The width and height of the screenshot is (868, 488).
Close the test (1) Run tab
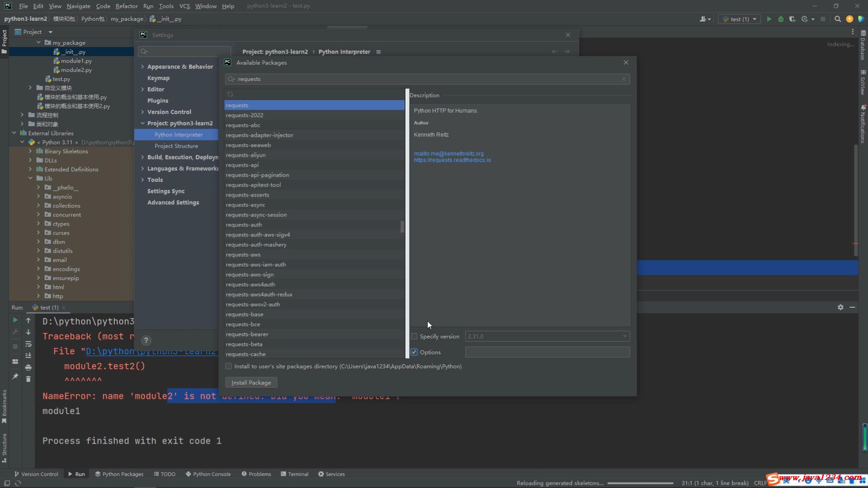coord(64,307)
